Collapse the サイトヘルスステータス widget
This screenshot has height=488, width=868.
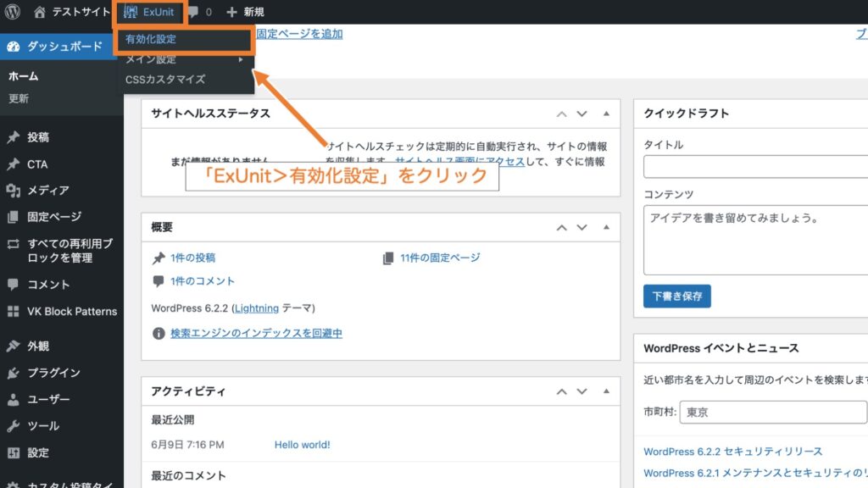pyautogui.click(x=604, y=113)
